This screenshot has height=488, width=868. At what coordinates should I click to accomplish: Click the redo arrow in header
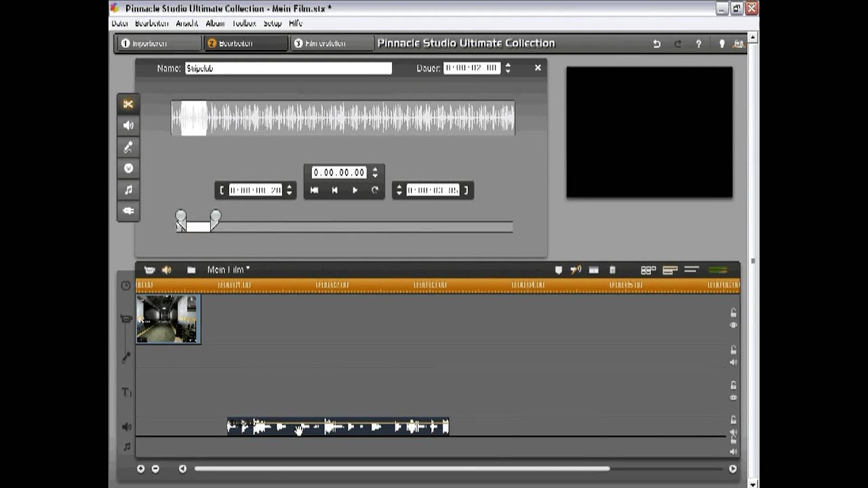[677, 43]
